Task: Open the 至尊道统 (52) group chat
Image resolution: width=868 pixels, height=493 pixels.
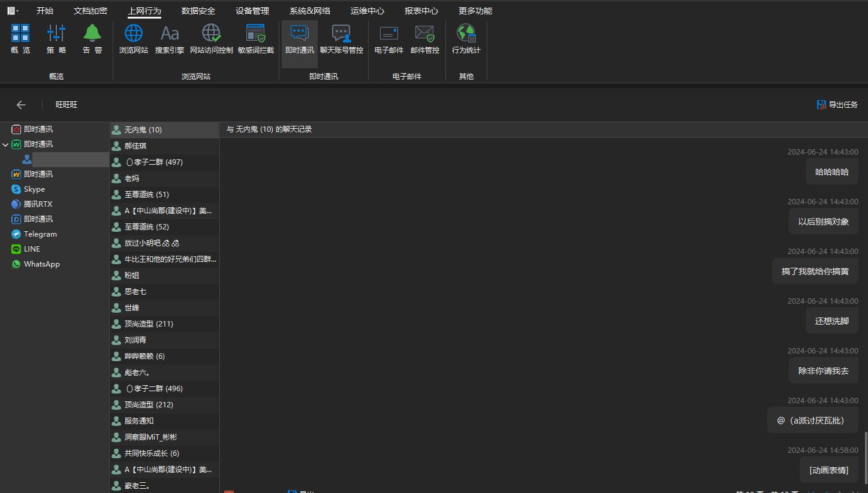Action: 164,227
